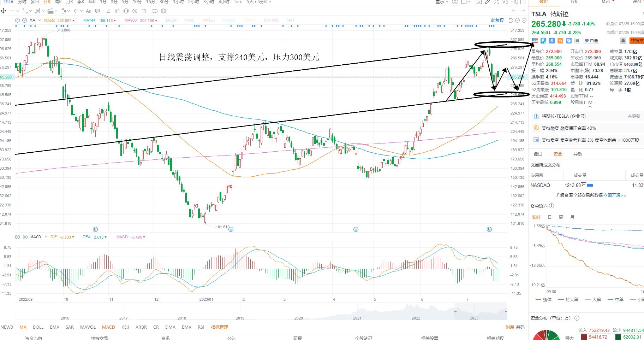Click the edit pen icon in top bar
Screen dimensions: 644x340
(x=487, y=2)
